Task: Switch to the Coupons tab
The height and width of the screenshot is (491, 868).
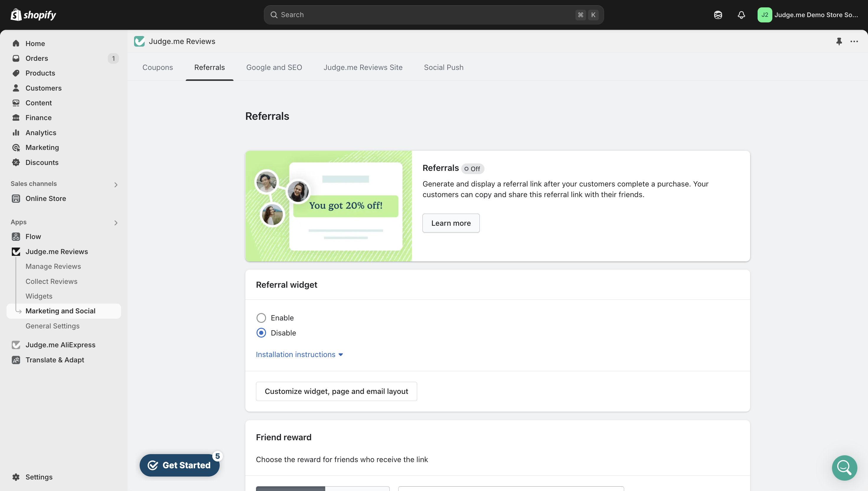Action: click(158, 68)
